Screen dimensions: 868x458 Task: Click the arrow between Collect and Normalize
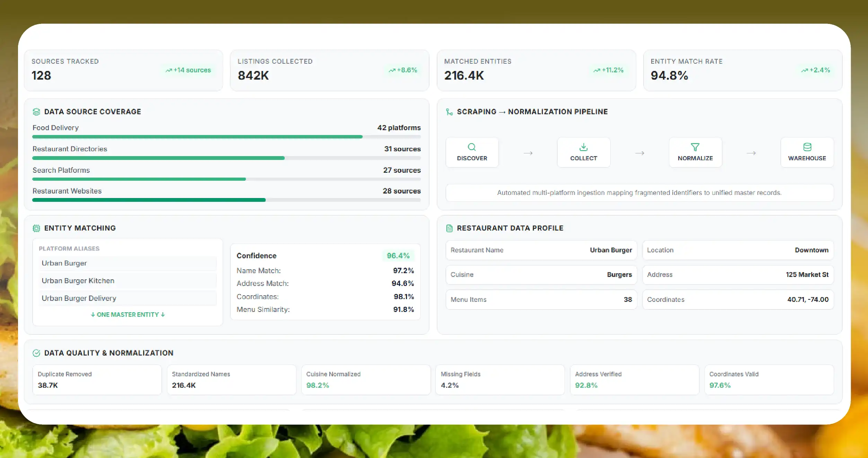pos(639,153)
